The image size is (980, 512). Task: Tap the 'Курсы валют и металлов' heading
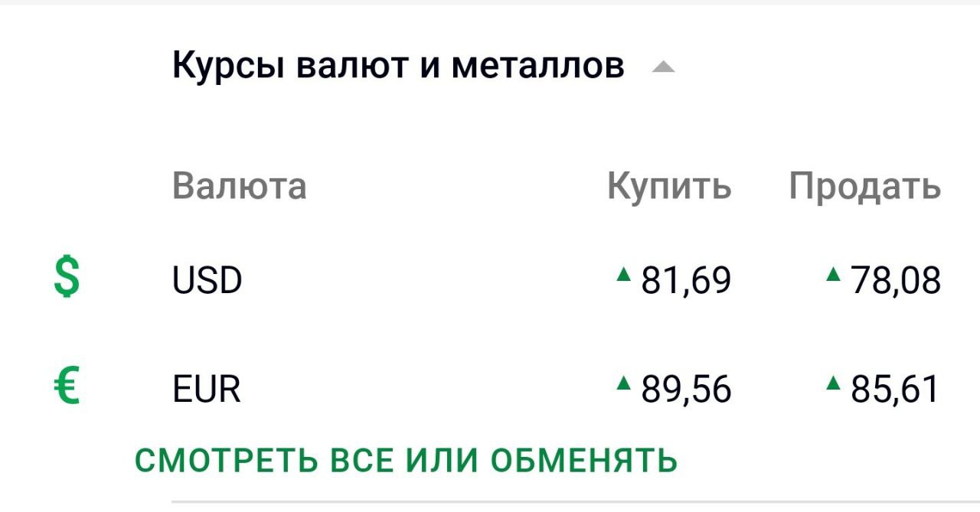click(398, 66)
